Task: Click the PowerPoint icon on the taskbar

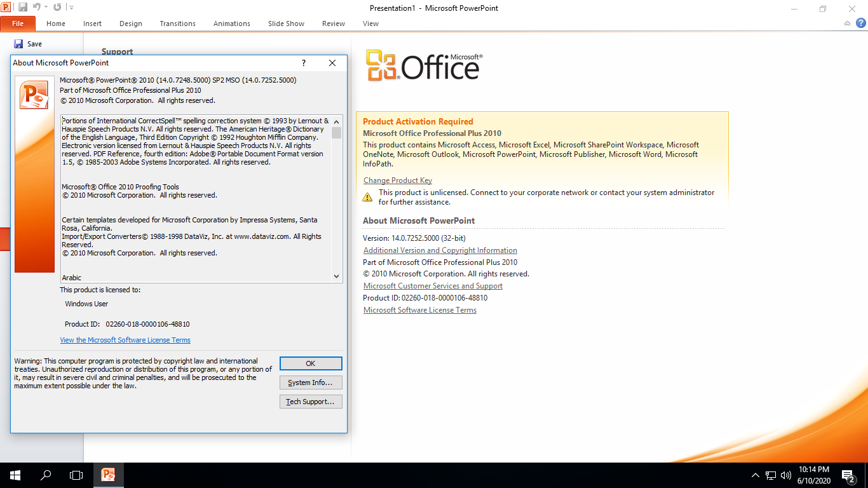Action: (x=108, y=475)
